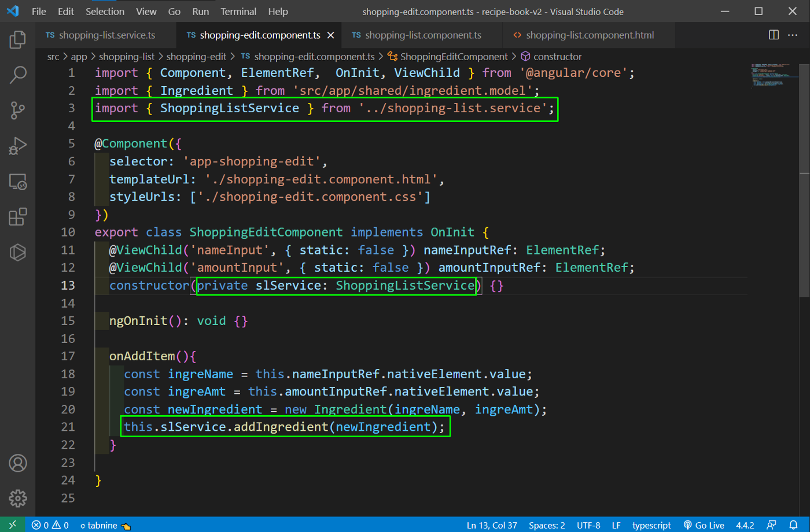
Task: Open the Terminal menu
Action: coord(238,12)
